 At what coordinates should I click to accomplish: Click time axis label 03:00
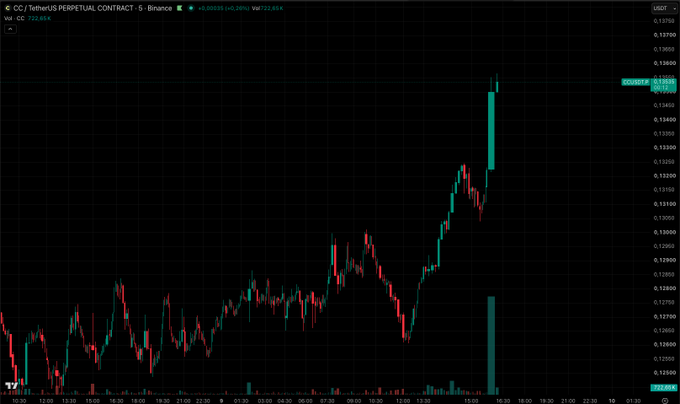[265, 401]
